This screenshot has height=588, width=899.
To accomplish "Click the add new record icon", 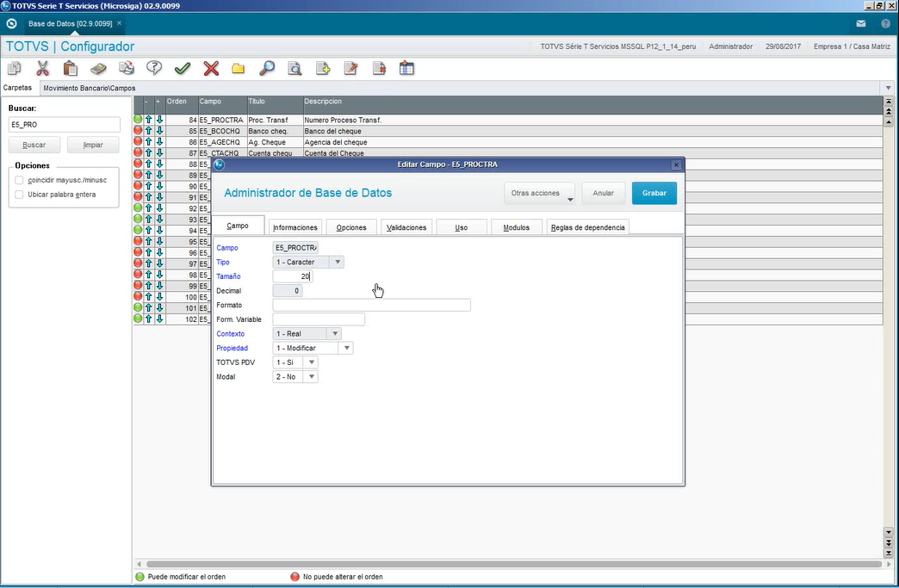I will coord(323,69).
